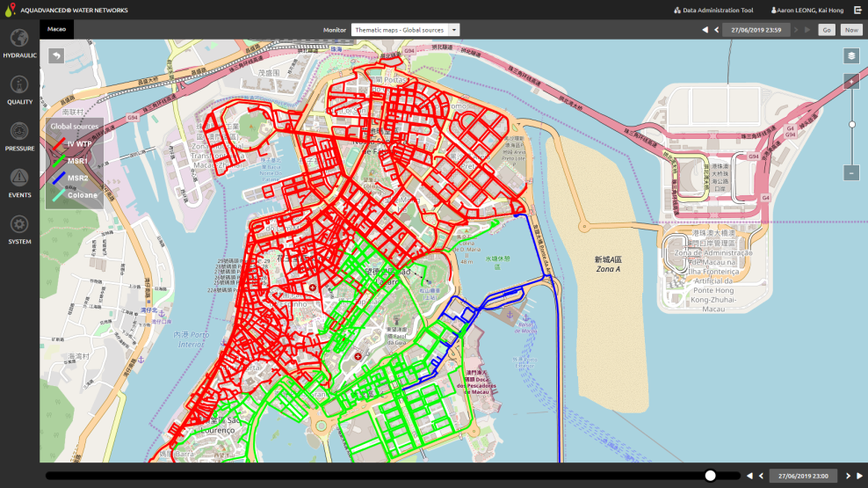Expand the Thematic maps monitor dropdown
The height and width of the screenshot is (488, 868).
click(454, 30)
